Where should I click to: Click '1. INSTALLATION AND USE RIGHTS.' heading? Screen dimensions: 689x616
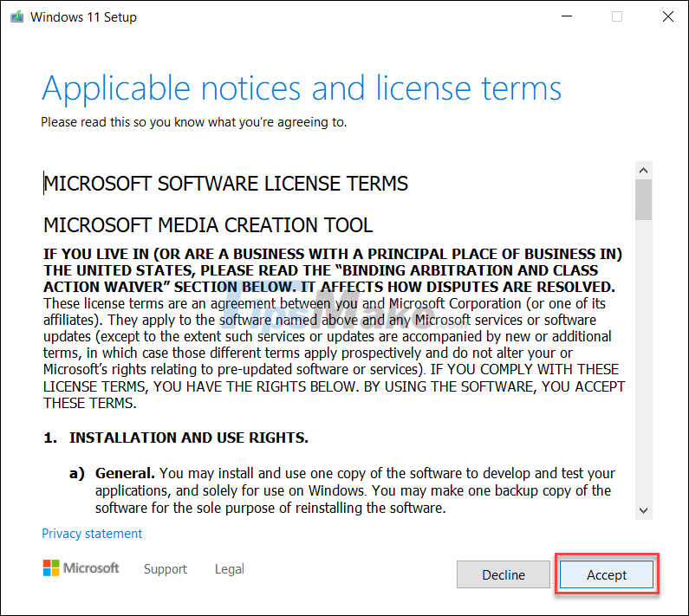(x=176, y=438)
